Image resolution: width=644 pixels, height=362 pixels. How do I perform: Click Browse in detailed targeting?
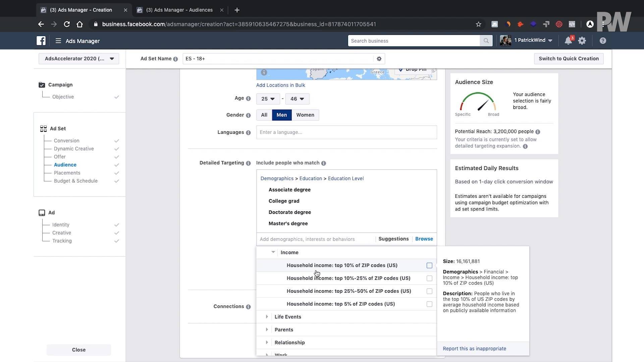(424, 239)
